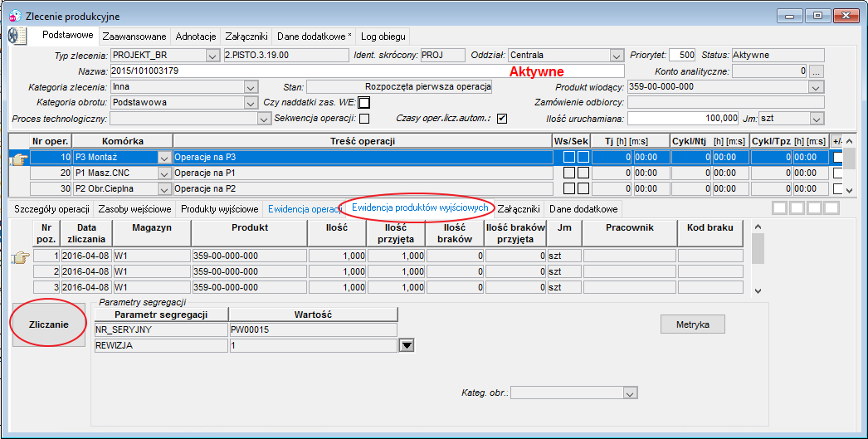Expand the Typ zlecenia dropdown

point(212,56)
